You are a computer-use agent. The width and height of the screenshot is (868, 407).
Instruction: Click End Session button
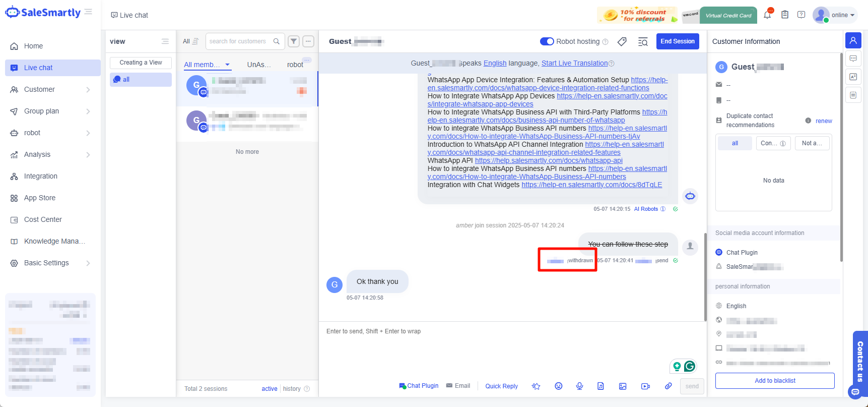tap(678, 41)
